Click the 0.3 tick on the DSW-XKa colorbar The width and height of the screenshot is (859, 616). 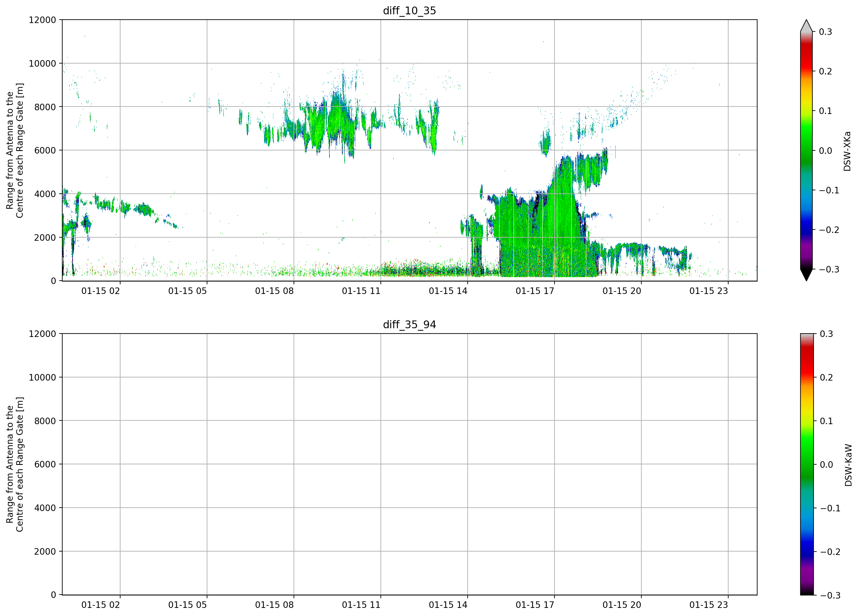pyautogui.click(x=825, y=32)
